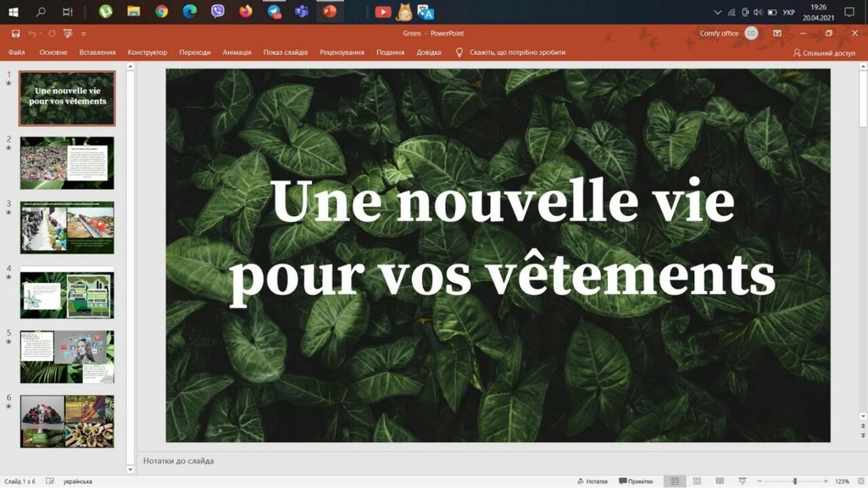Toggle Нотатки notes pane in status bar

pyautogui.click(x=592, y=481)
